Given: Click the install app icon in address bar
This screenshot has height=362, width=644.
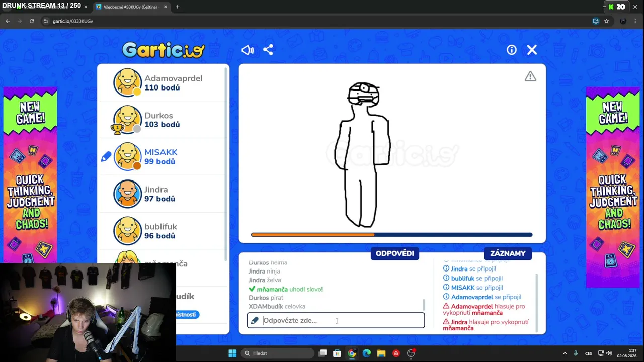Looking at the screenshot, I should pyautogui.click(x=596, y=21).
